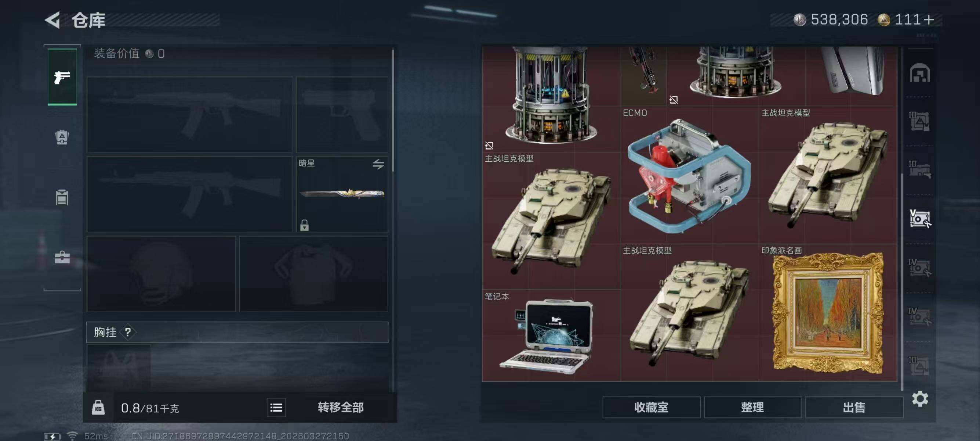This screenshot has height=441, width=980.
Task: Select the 印象派名画 painting item
Action: click(x=828, y=313)
